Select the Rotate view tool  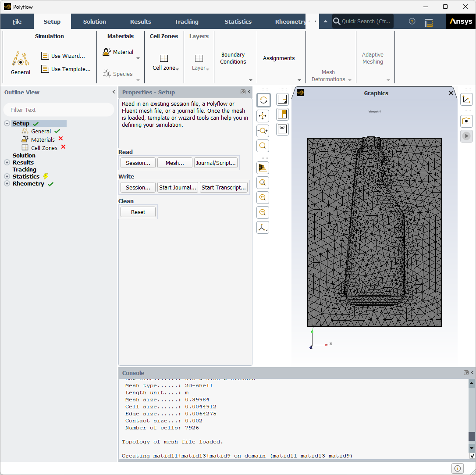(x=263, y=100)
